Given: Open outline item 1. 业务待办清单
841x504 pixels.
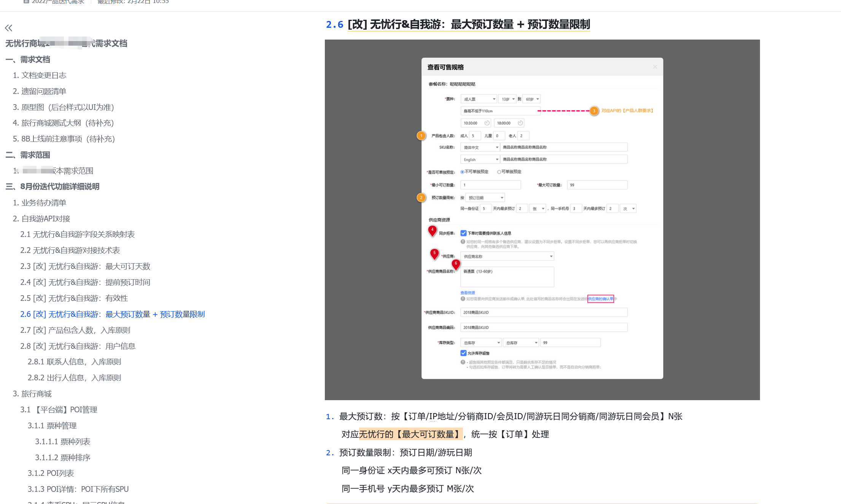Looking at the screenshot, I should coord(40,203).
